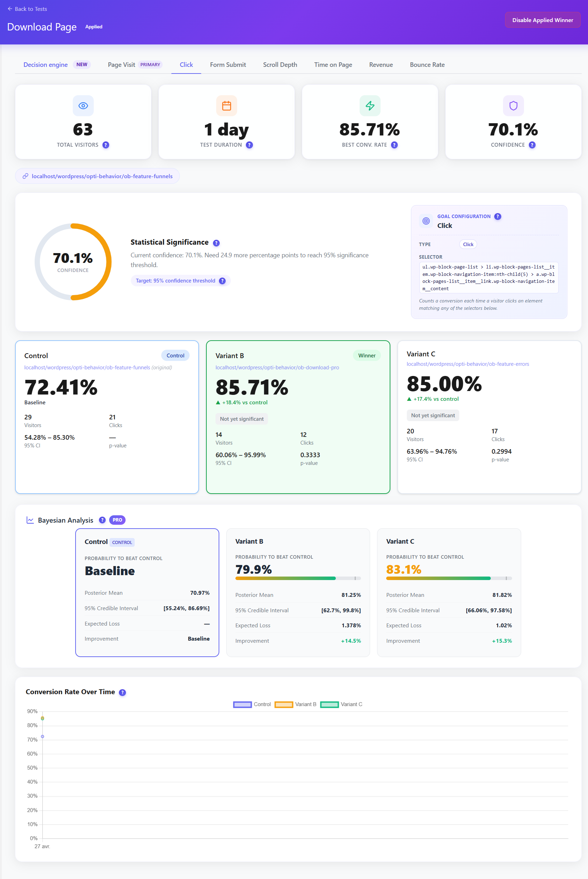Click the Click type badge
The image size is (588, 879).
(468, 244)
